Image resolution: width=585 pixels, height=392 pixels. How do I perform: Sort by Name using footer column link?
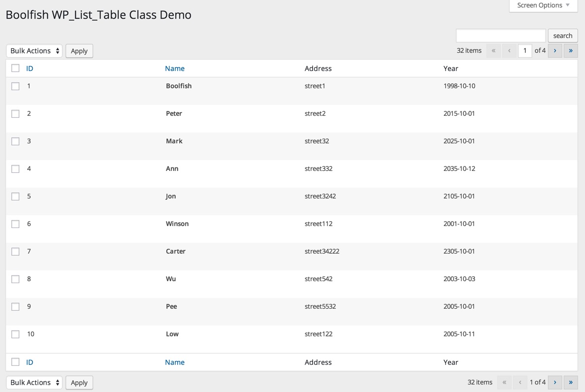[175, 362]
